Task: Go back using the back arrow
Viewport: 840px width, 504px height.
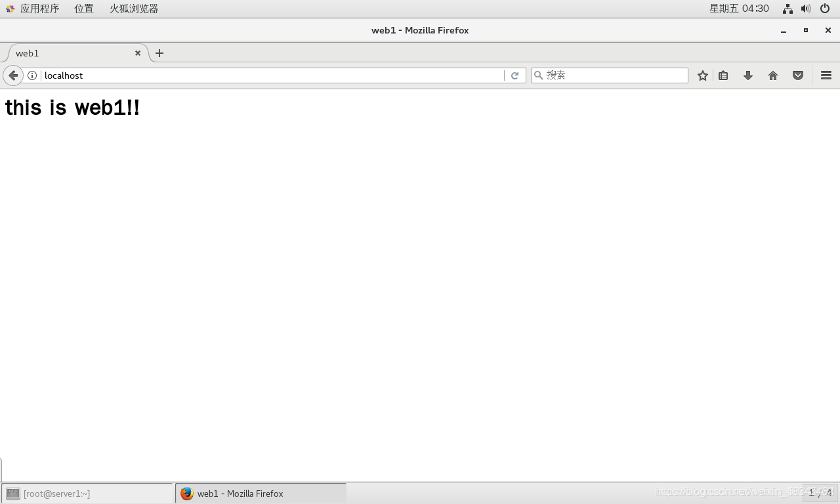Action: click(12, 75)
